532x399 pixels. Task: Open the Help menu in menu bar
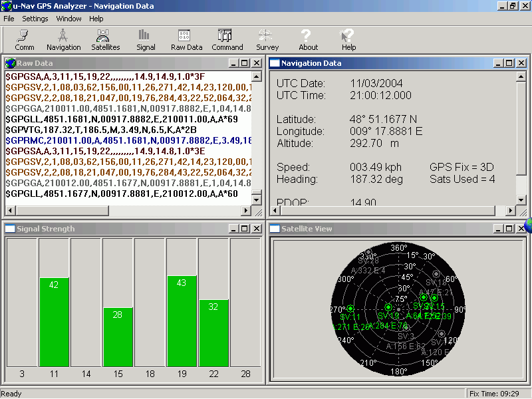pos(96,19)
